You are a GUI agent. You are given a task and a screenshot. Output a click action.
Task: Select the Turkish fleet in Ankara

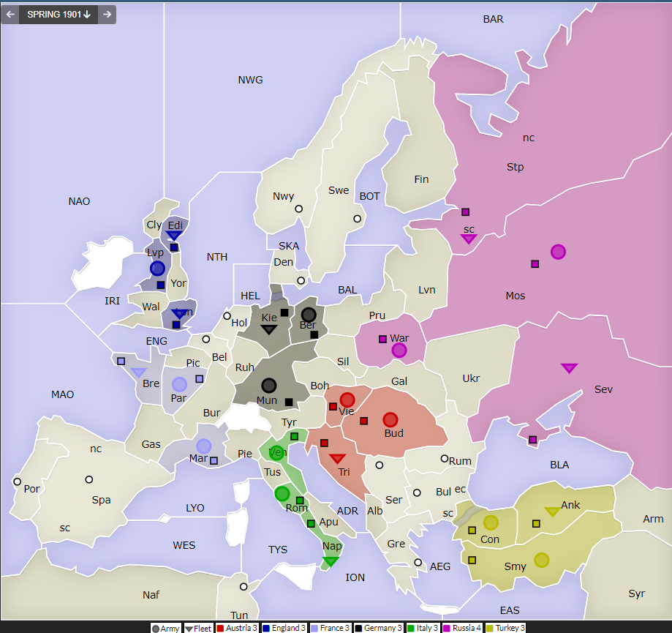coord(552,512)
